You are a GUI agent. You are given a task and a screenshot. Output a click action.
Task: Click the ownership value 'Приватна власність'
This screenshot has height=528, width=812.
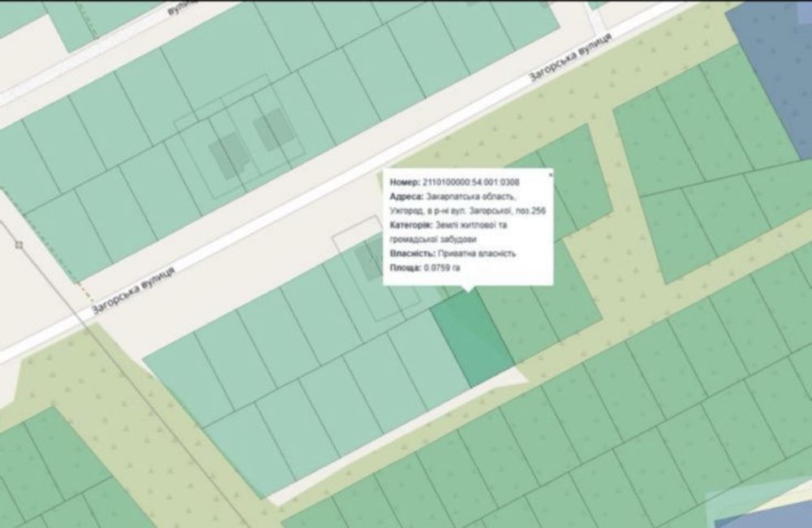pyautogui.click(x=477, y=253)
